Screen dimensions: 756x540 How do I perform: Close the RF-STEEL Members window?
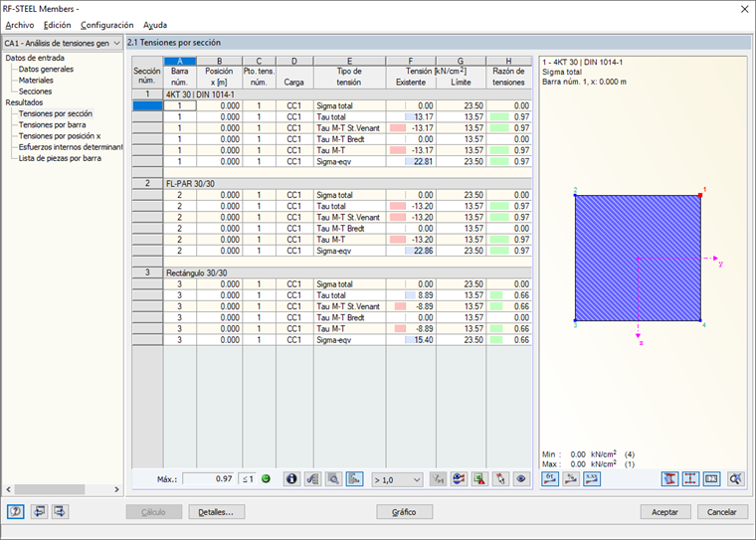[x=744, y=9]
